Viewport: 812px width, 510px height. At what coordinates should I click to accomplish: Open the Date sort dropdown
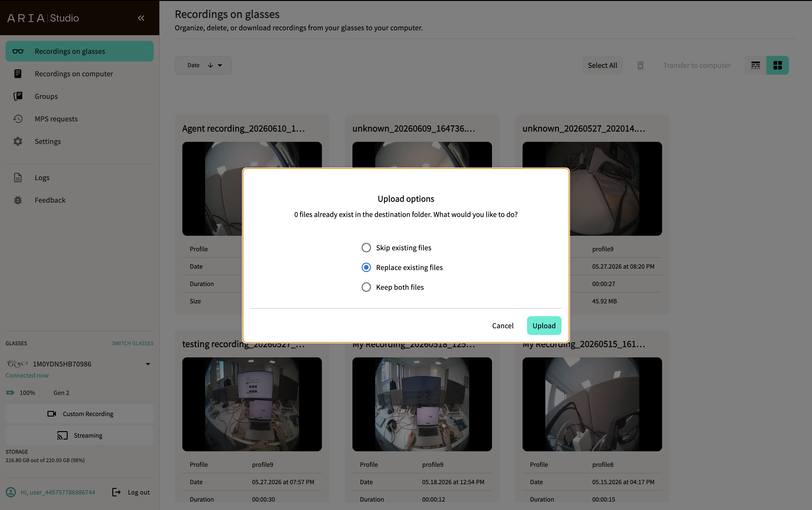click(x=203, y=65)
